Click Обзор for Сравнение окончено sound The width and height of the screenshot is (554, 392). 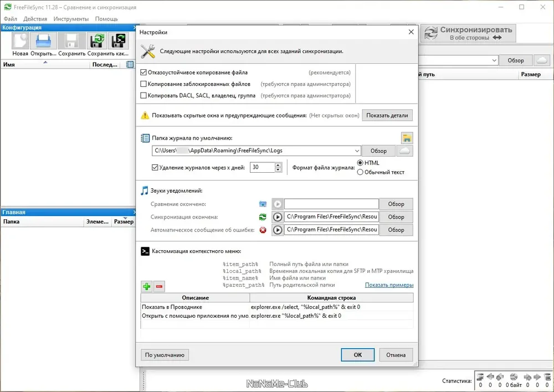tap(396, 204)
